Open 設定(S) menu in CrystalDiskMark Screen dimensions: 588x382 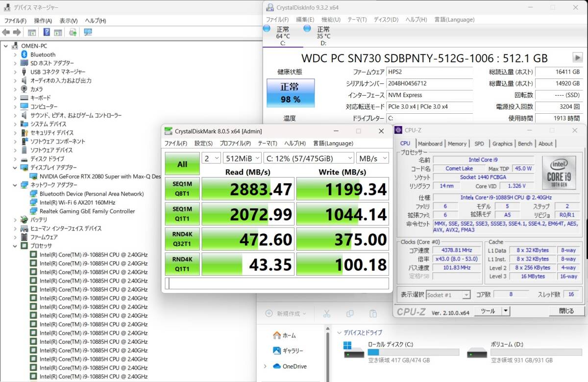(x=203, y=143)
